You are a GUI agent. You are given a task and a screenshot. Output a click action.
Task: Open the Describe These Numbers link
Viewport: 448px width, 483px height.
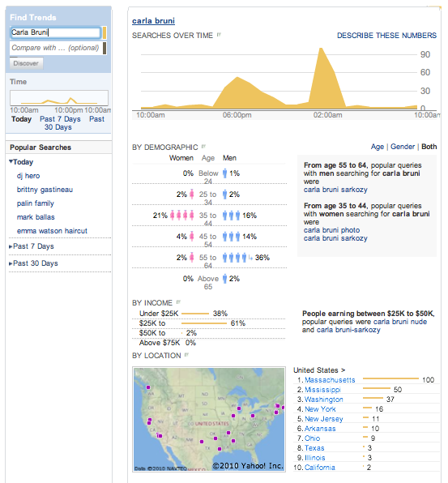386,36
